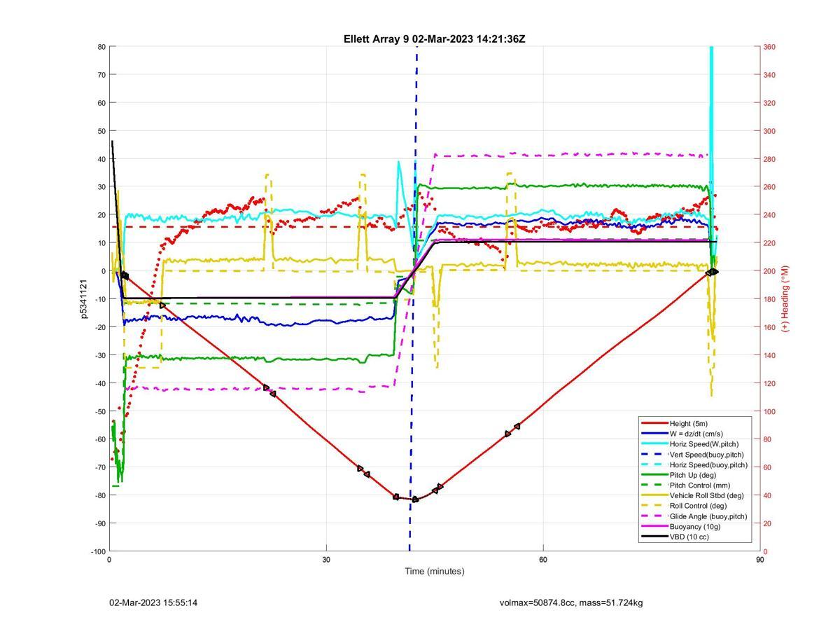Click the '200' heading axis tick label

769,271
